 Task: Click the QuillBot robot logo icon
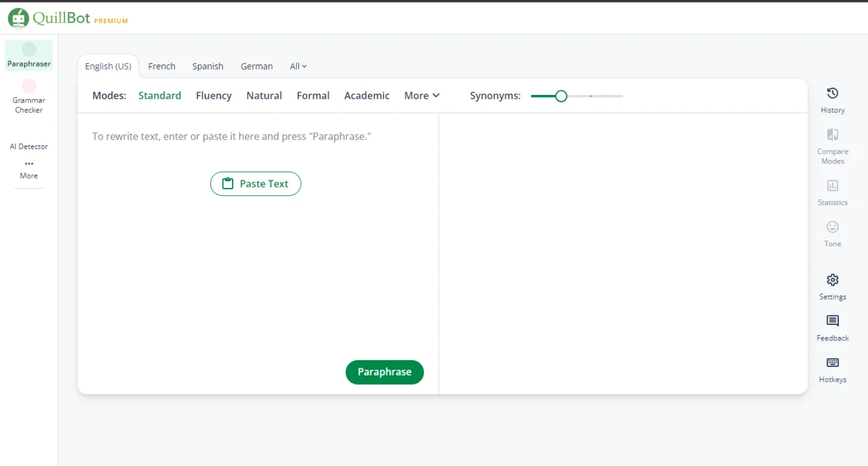click(x=18, y=18)
